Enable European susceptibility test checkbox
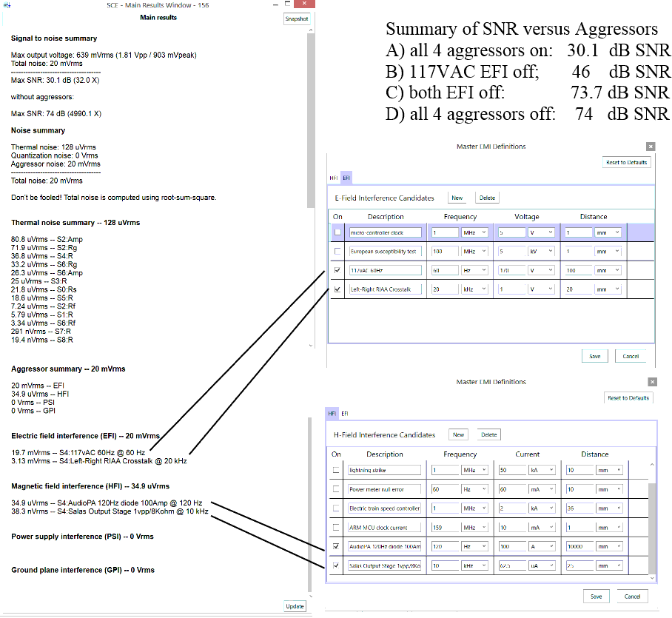 pyautogui.click(x=337, y=251)
